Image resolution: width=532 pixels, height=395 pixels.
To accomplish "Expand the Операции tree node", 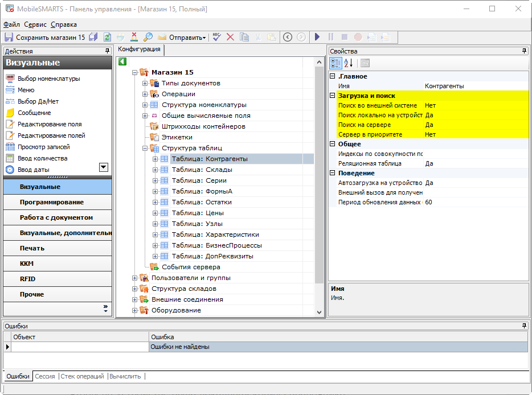I will click(x=145, y=94).
